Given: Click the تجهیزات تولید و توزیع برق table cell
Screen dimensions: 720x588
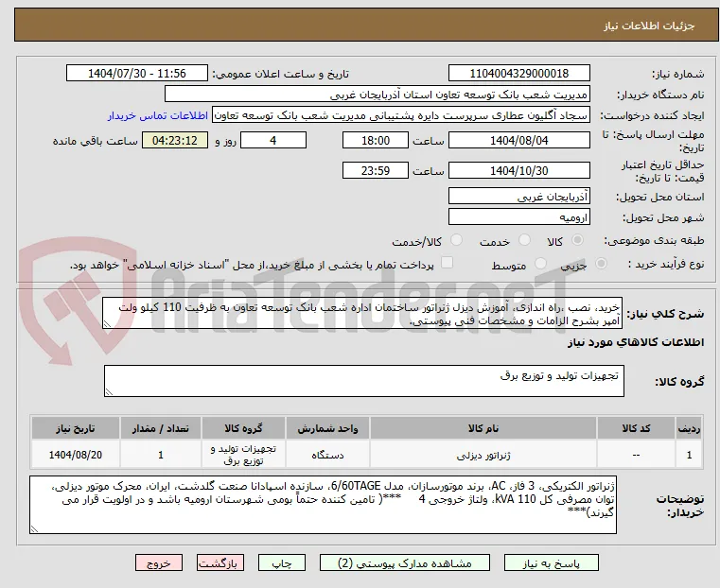Looking at the screenshot, I should [x=243, y=455].
